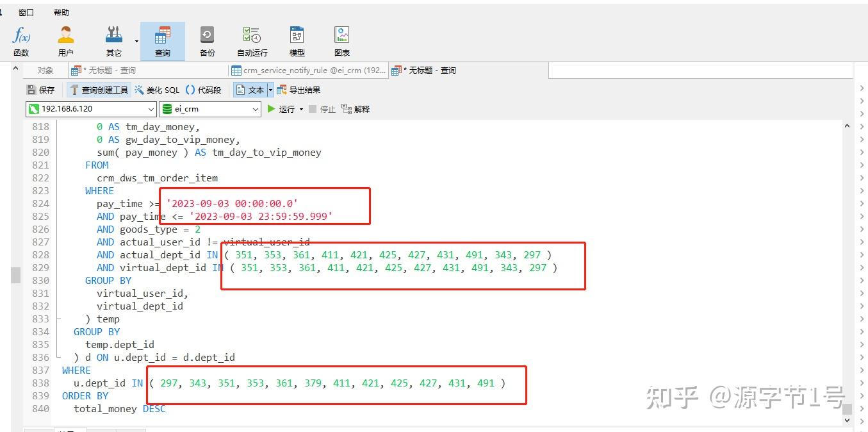Expand the 文本 dropdown arrow
868x432 pixels.
[270, 90]
